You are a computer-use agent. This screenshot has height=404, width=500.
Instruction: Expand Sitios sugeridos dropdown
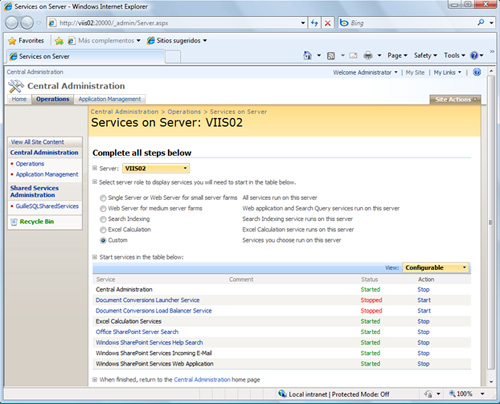205,41
